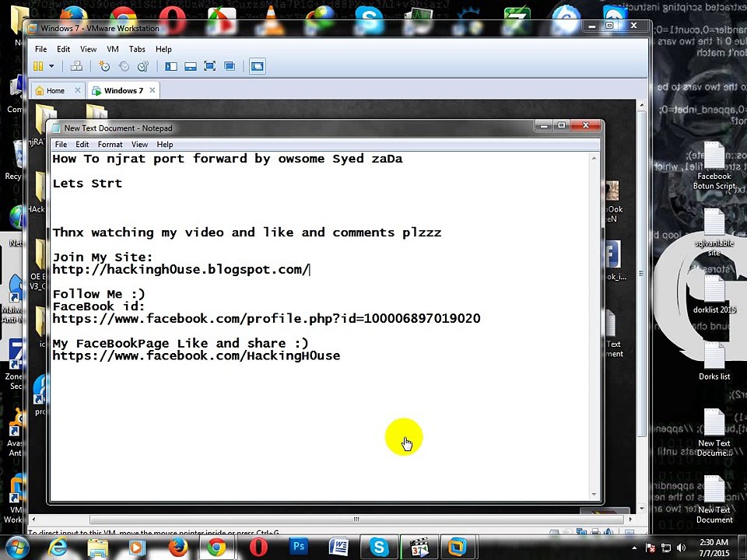This screenshot has height=560, width=747.
Task: Click the hackingh0use blogspot URL text
Action: (181, 270)
